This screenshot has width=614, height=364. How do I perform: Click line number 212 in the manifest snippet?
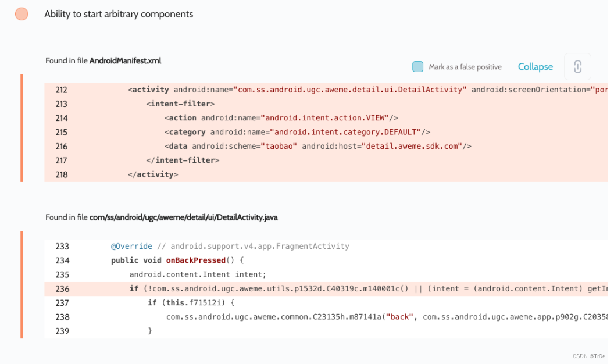pos(61,89)
